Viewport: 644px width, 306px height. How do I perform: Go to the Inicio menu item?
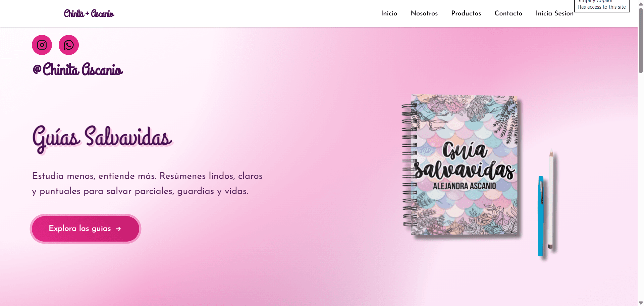click(389, 13)
